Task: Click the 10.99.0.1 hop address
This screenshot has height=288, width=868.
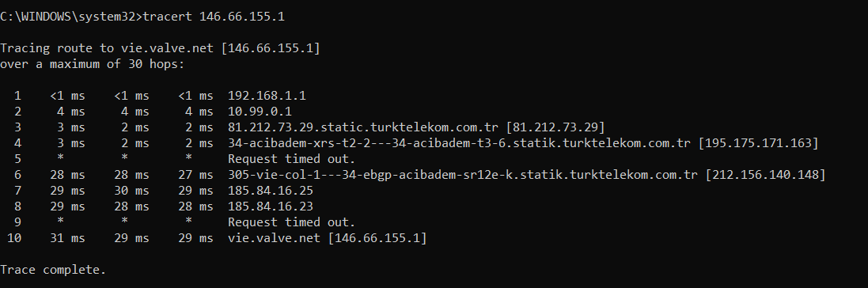Action: point(260,112)
